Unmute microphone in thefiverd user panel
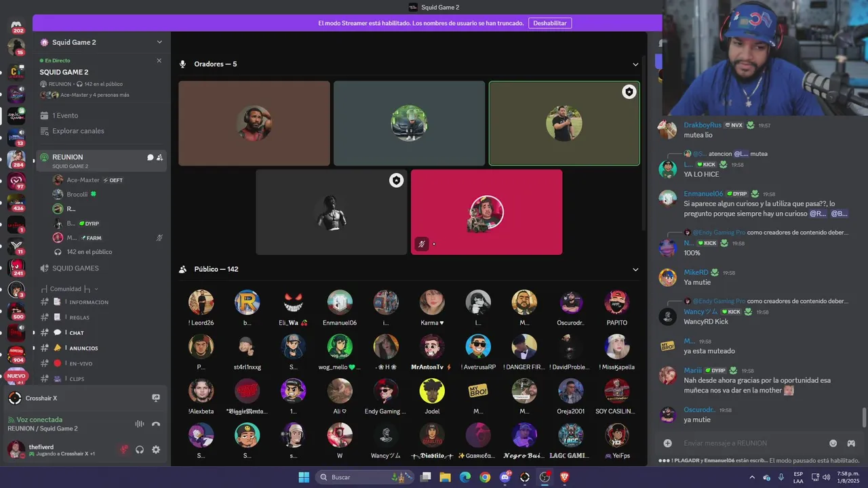Screen dimensions: 868x488 (x=124, y=449)
